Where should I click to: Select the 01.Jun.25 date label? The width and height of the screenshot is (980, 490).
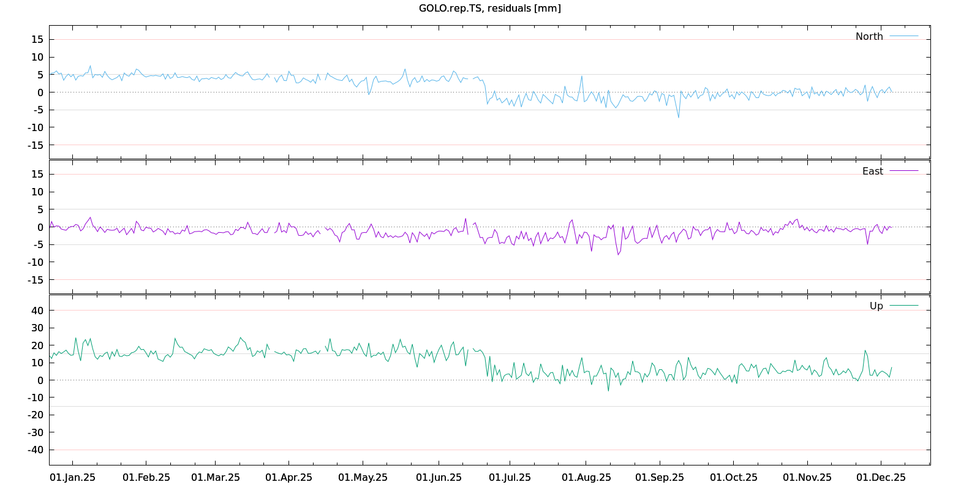[439, 477]
